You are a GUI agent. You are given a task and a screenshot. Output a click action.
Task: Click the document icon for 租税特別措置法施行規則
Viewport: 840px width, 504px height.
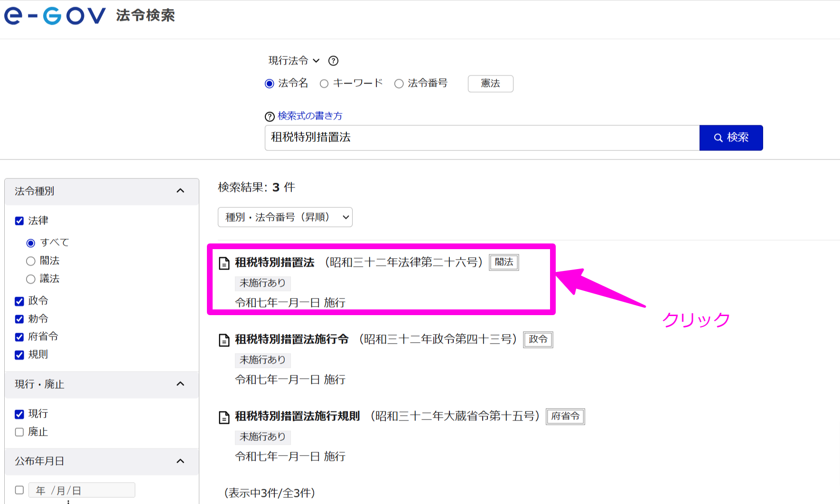[x=224, y=417]
